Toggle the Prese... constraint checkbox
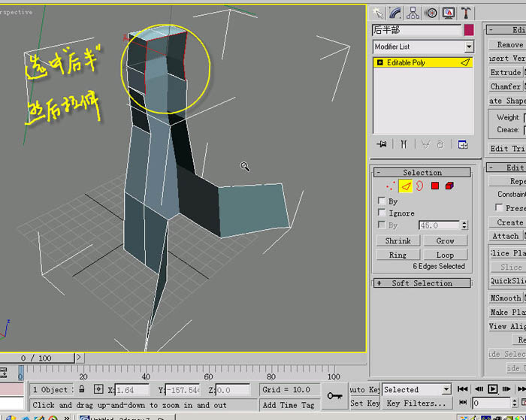The image size is (526, 420). point(499,207)
